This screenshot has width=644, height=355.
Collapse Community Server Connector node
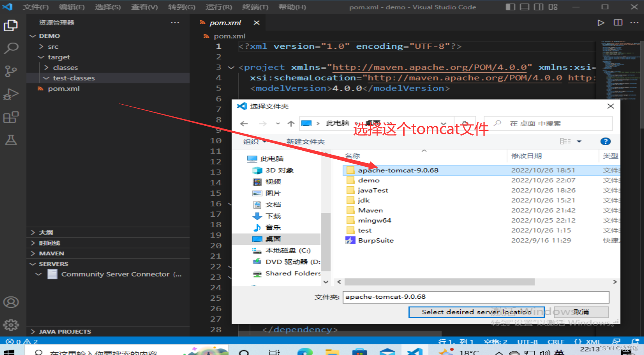pos(38,274)
